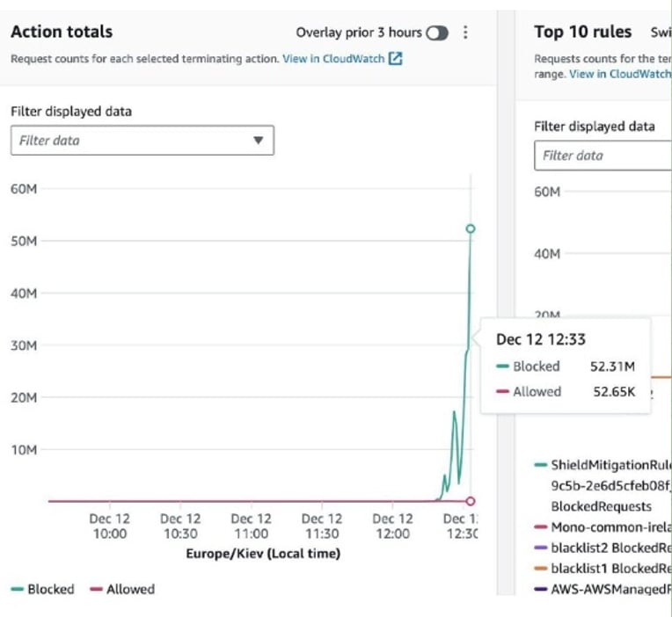
Task: Toggle Overlay prior 3 hours switch
Action: tap(437, 33)
